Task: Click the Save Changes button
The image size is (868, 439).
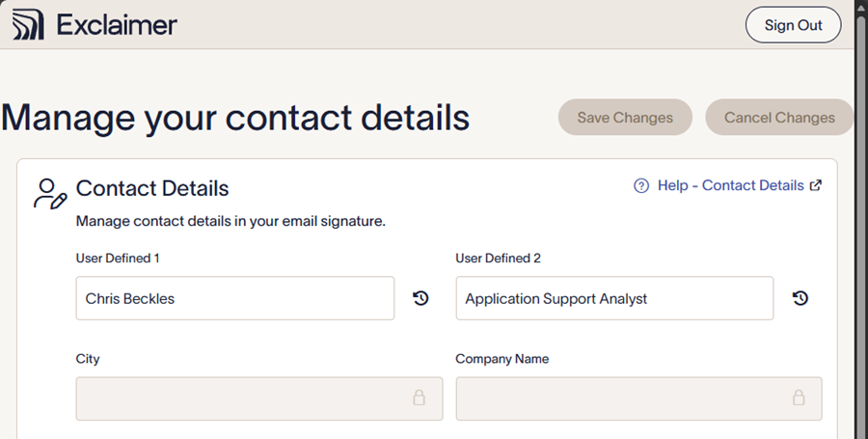Action: pos(625,118)
